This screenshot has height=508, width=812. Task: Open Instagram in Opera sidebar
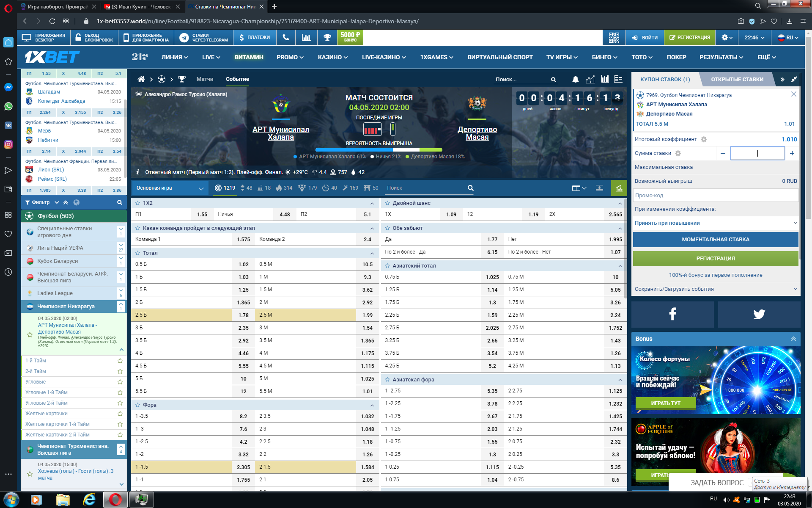point(8,144)
